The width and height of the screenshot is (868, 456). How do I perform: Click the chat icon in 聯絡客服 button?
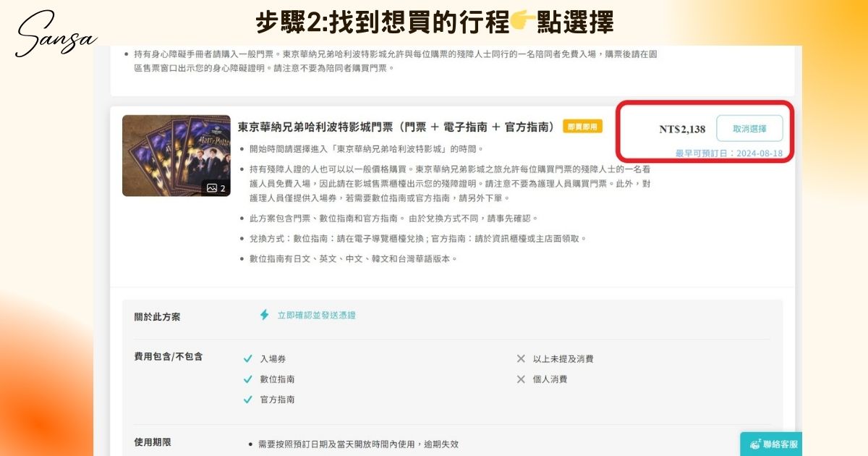click(755, 444)
